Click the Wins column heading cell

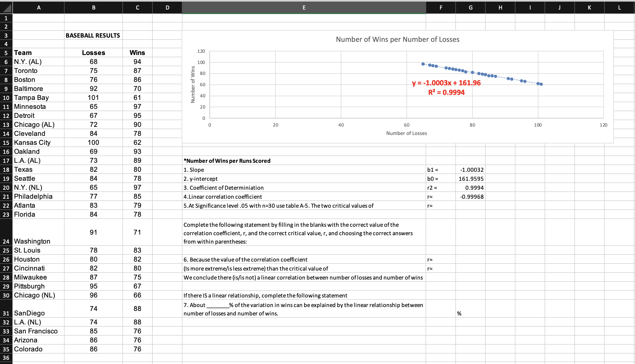(137, 53)
